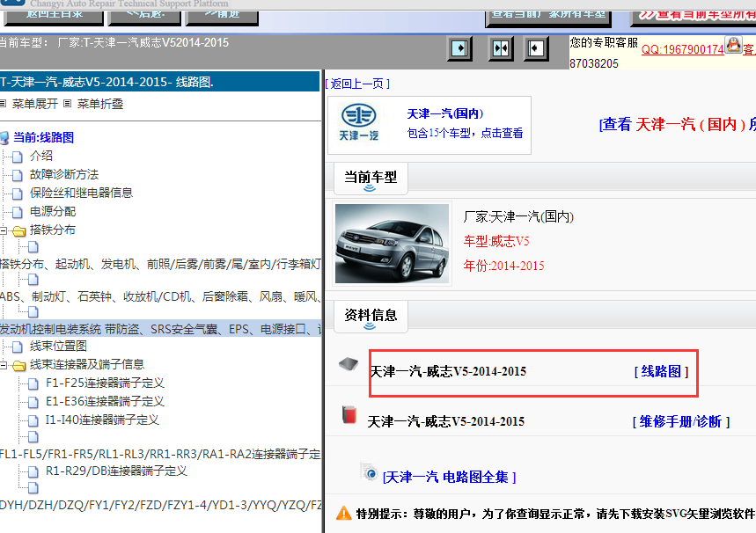The height and width of the screenshot is (533, 756).
Task: Collapse the 线束连接器及端子信息 folder
Action: pos(4,365)
